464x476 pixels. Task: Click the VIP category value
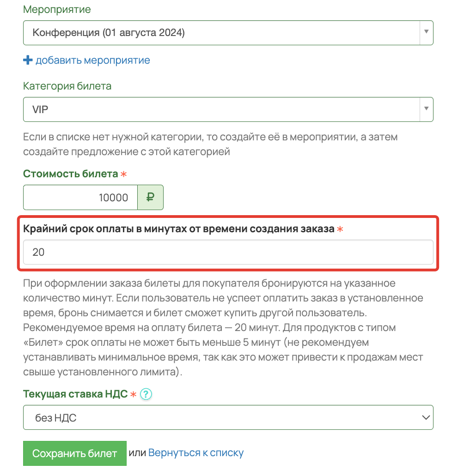pos(40,109)
